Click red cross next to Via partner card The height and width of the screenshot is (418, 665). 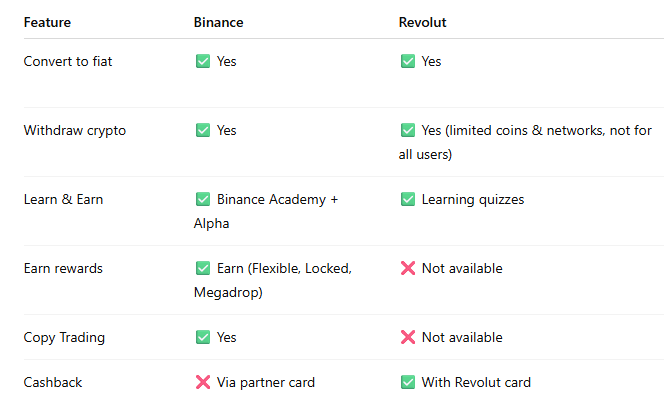pos(203,383)
